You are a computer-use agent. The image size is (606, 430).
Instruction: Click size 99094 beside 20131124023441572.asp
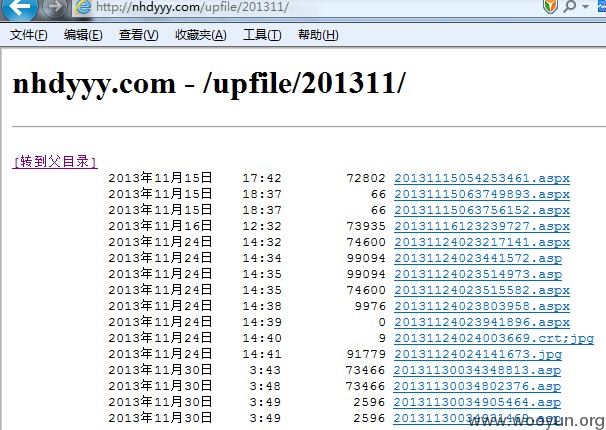[366, 258]
